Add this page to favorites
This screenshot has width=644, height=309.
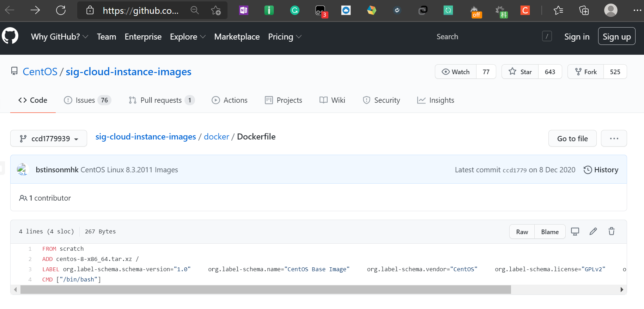[x=215, y=10]
